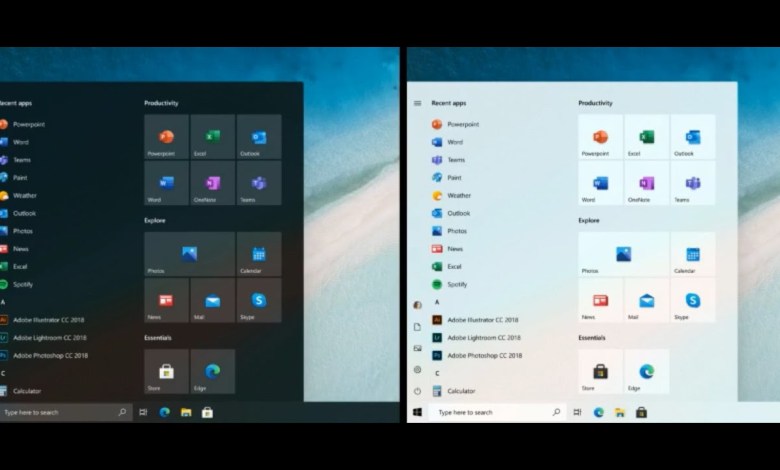Open the OneNote tile in light Start menu
This screenshot has width=780, height=470.
(x=647, y=183)
